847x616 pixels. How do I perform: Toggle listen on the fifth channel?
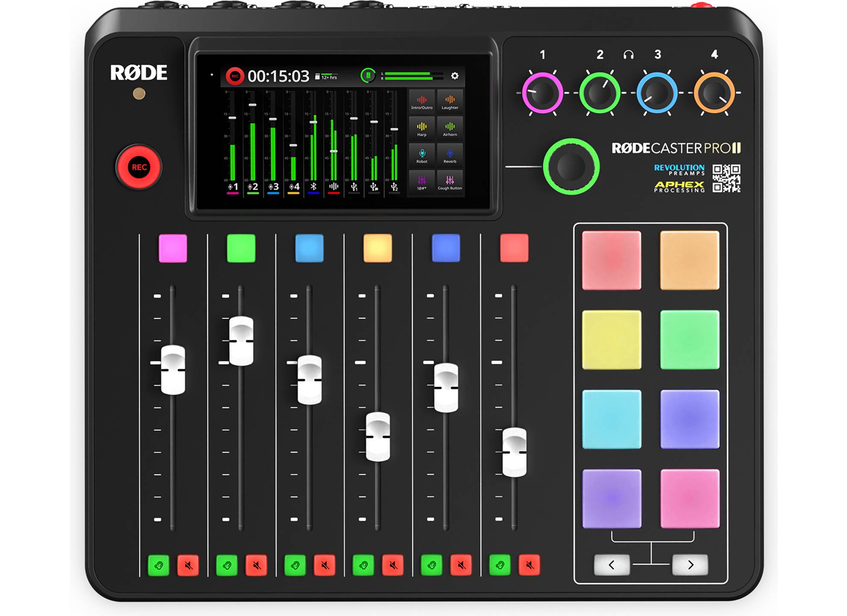[432, 566]
